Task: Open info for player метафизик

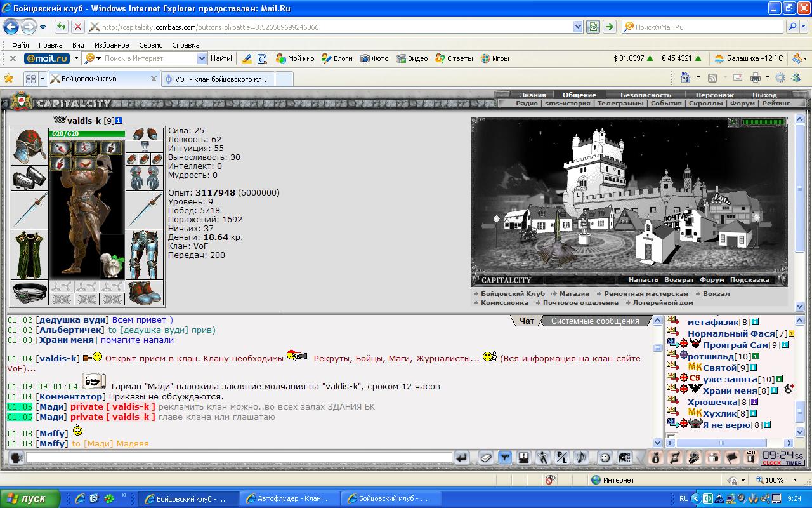Action: (x=755, y=322)
